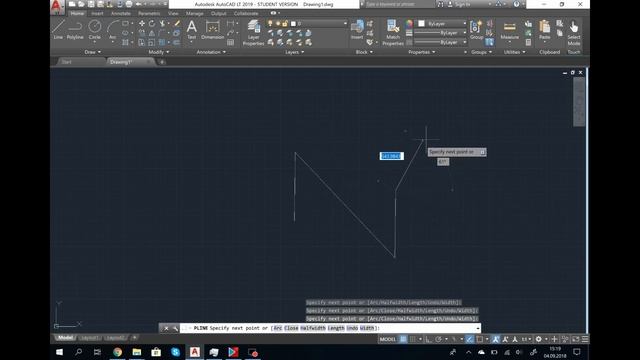This screenshot has height=360, width=640.
Task: Toggle ortho mode in status bar
Action: 428,339
